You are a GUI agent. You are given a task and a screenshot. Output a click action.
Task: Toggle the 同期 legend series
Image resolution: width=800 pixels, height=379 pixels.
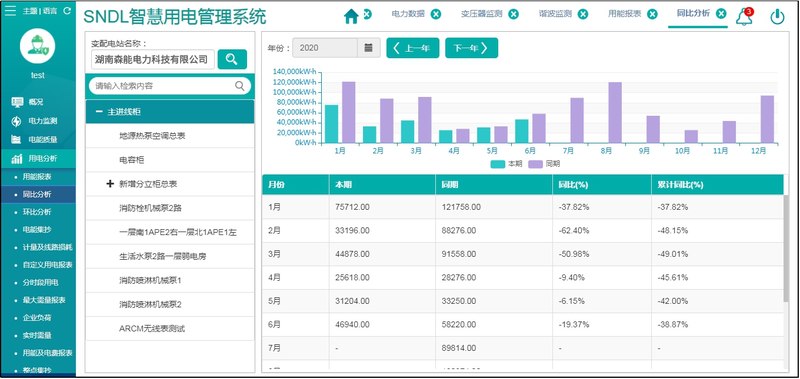[x=544, y=164]
